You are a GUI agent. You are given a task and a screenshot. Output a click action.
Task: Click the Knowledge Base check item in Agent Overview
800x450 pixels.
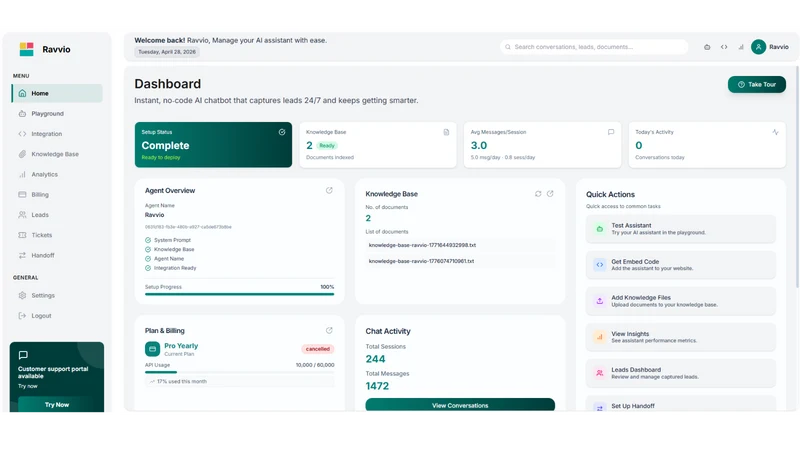tap(170, 249)
